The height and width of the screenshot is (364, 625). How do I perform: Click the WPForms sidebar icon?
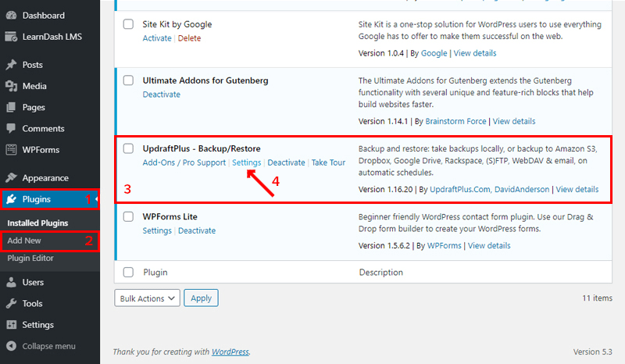11,150
